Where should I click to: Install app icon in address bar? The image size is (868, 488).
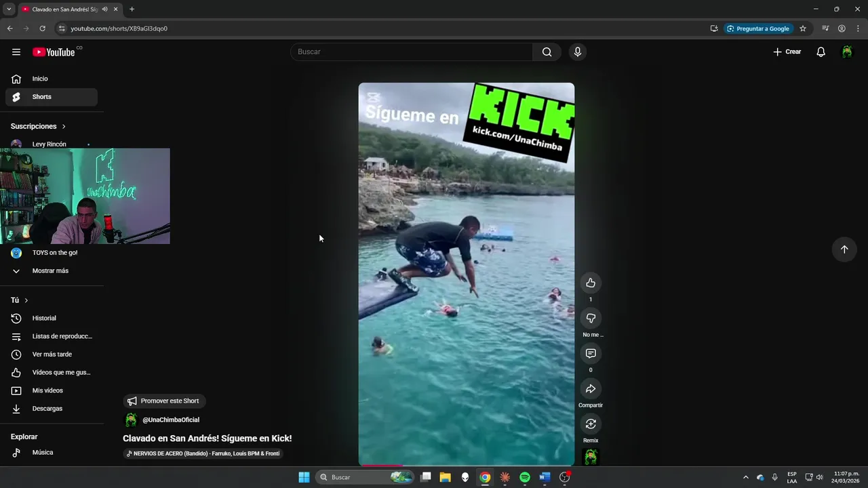pos(714,28)
